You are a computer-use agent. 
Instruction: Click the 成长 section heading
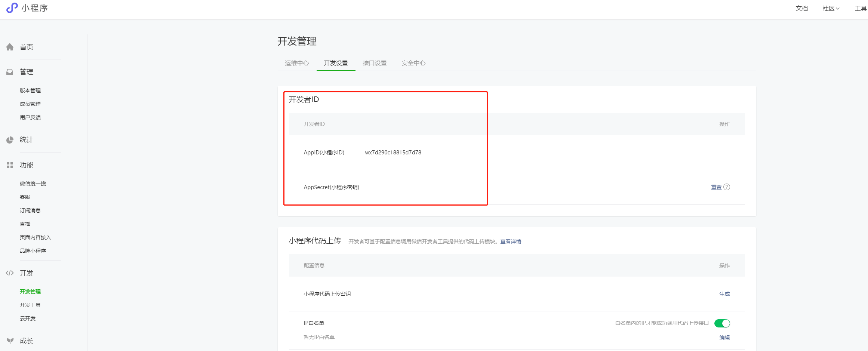pyautogui.click(x=27, y=341)
